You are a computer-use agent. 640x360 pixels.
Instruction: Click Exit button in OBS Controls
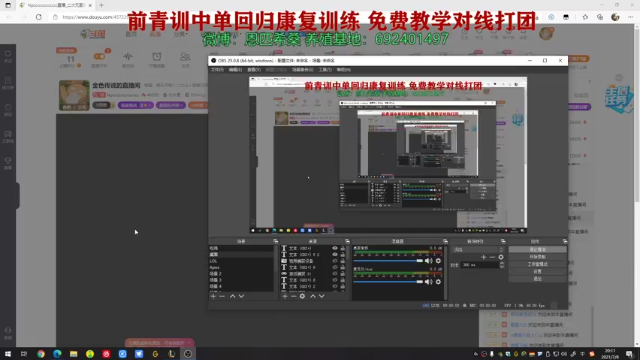[x=538, y=279]
